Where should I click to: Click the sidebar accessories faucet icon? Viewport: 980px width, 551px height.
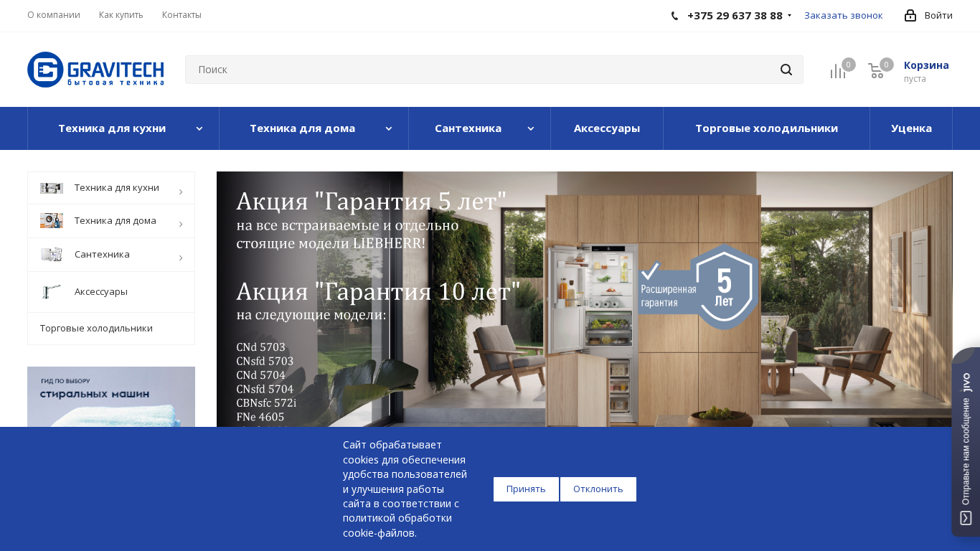point(52,291)
